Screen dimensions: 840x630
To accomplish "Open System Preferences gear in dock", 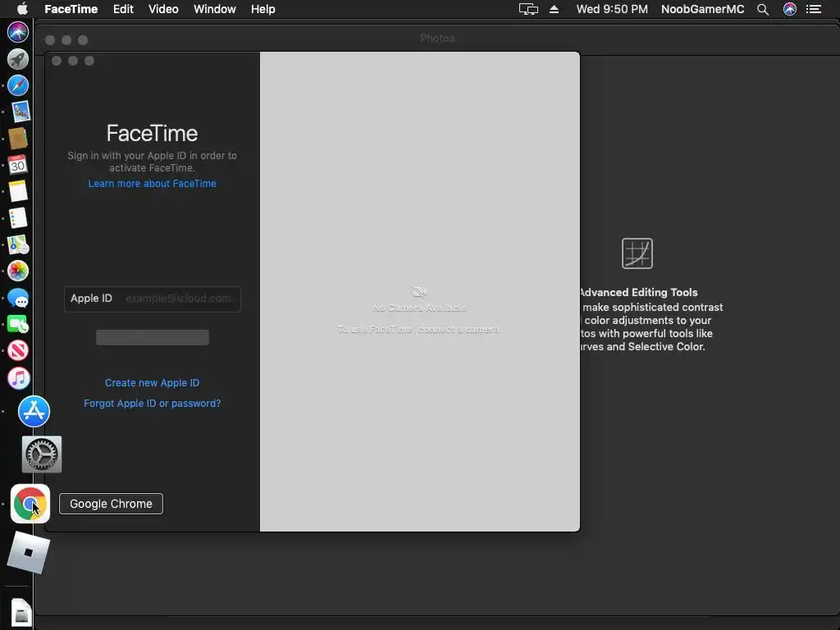I will 42,454.
